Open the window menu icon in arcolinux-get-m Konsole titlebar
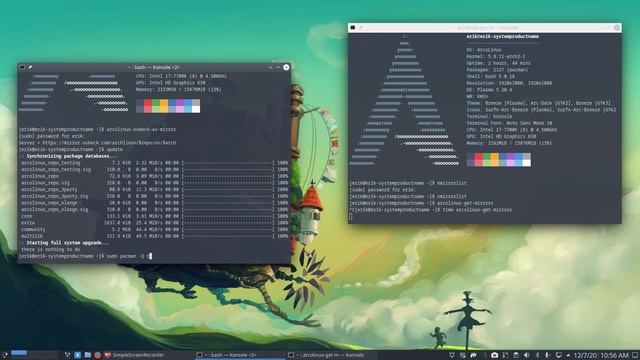The image size is (640, 360). [x=353, y=28]
